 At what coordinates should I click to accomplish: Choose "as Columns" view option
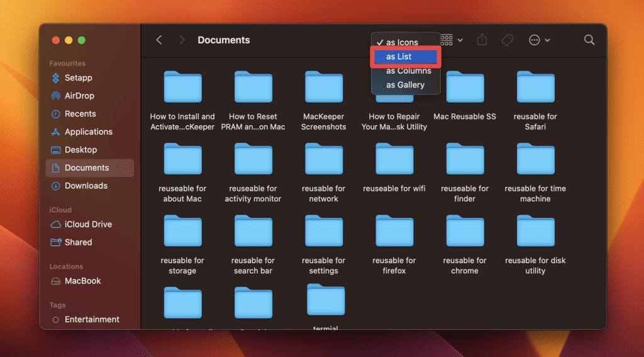coord(408,71)
